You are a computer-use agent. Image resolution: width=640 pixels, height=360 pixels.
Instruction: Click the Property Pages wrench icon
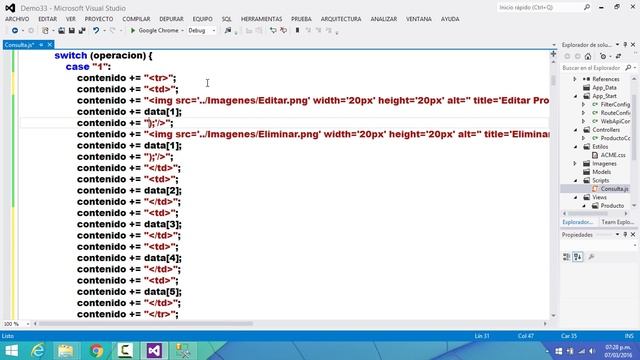click(x=591, y=257)
